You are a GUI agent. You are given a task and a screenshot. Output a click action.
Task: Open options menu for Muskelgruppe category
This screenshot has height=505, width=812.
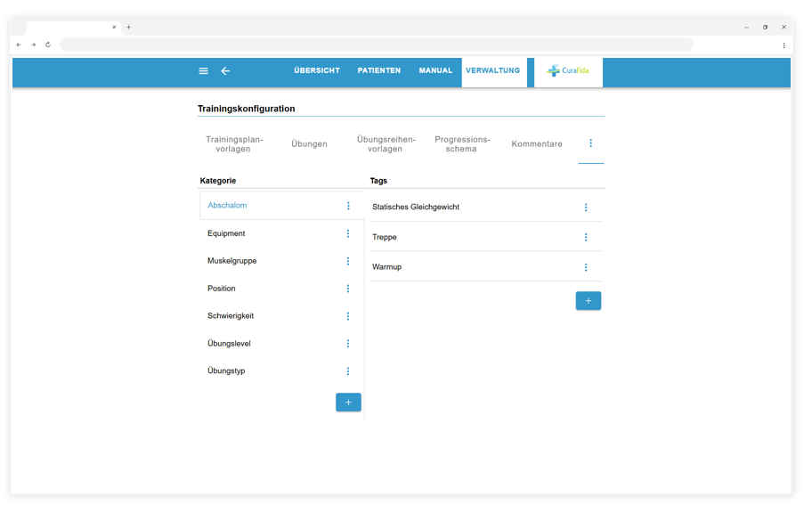[348, 261]
